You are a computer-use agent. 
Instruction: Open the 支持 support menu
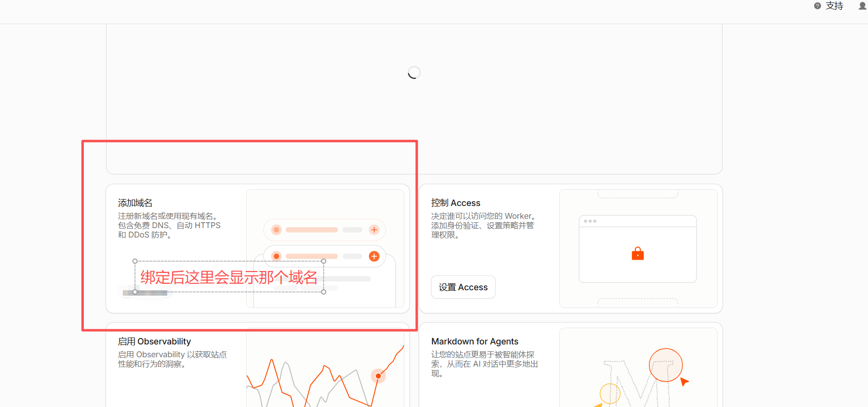(x=834, y=6)
